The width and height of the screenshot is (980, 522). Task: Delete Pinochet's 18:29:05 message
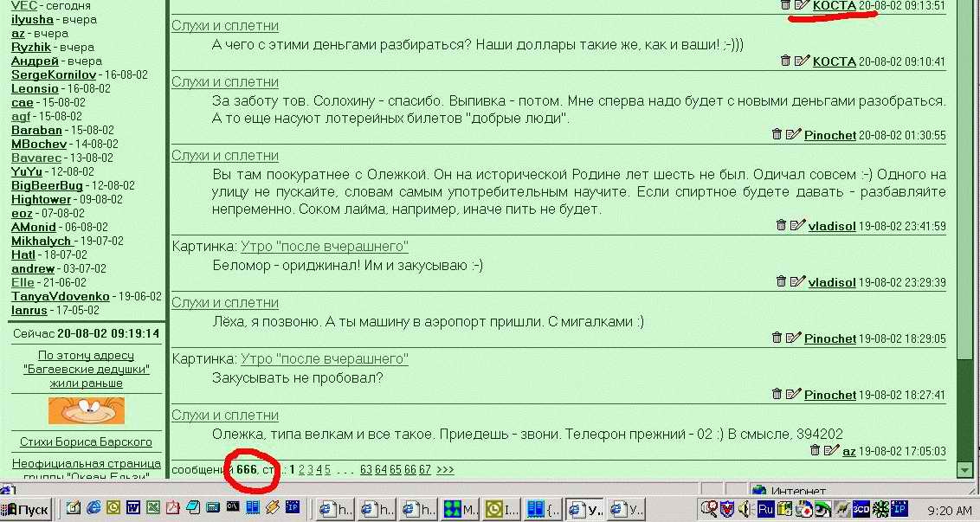777,338
